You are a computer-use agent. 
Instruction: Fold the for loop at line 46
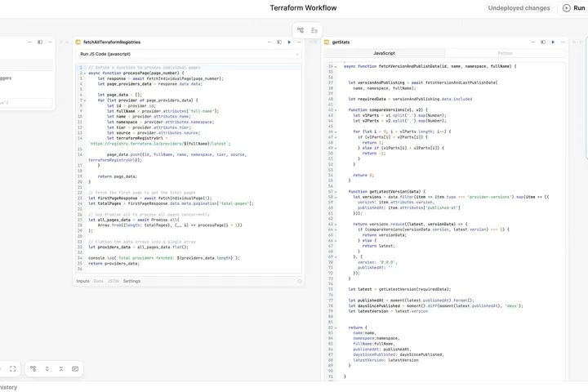click(x=336, y=132)
